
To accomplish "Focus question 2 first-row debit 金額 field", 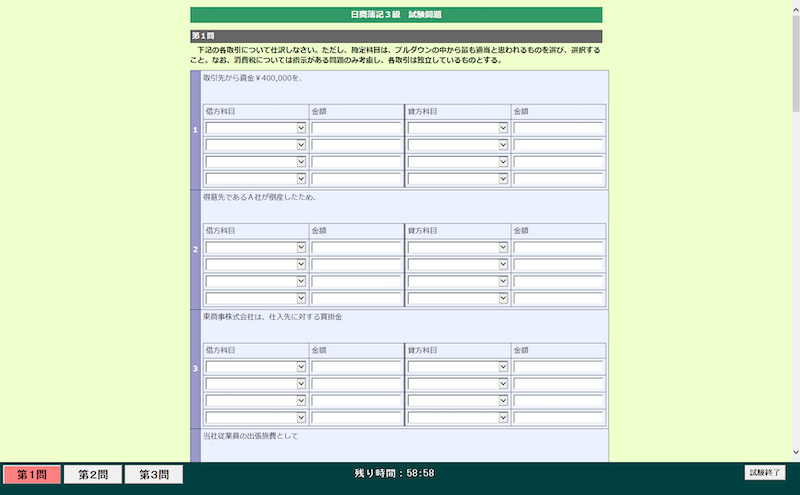I will pos(357,247).
